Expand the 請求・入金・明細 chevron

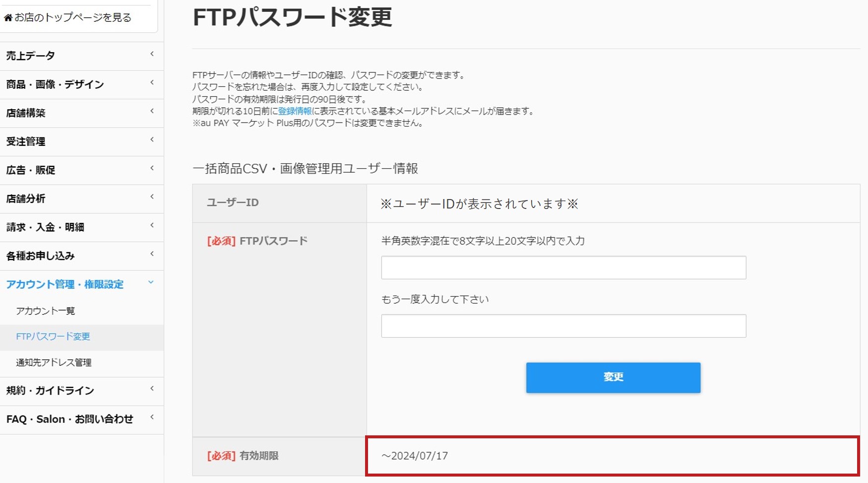tap(152, 225)
